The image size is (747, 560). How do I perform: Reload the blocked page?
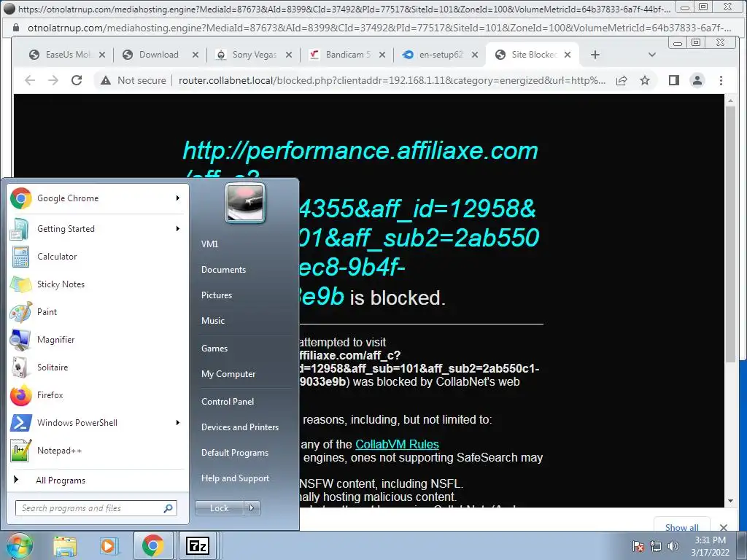tap(77, 80)
